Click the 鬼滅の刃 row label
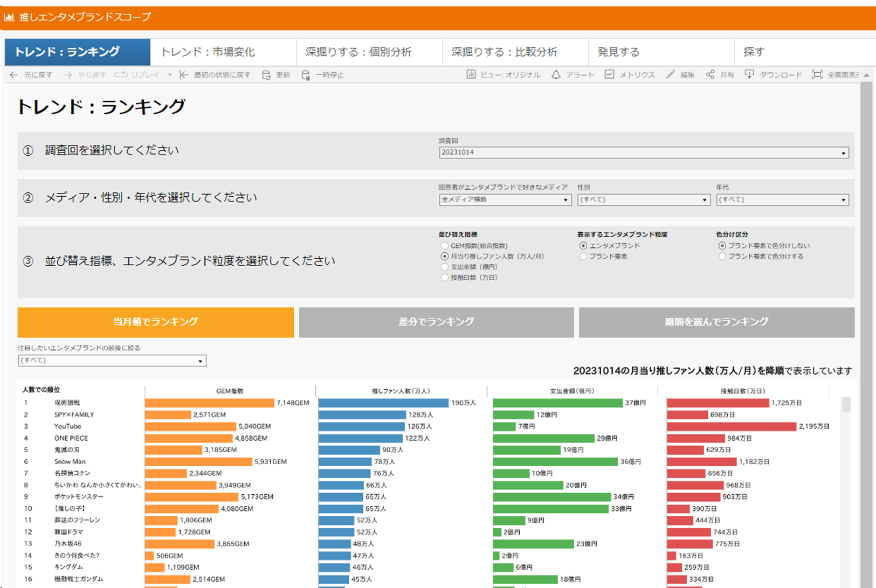 pyautogui.click(x=67, y=450)
